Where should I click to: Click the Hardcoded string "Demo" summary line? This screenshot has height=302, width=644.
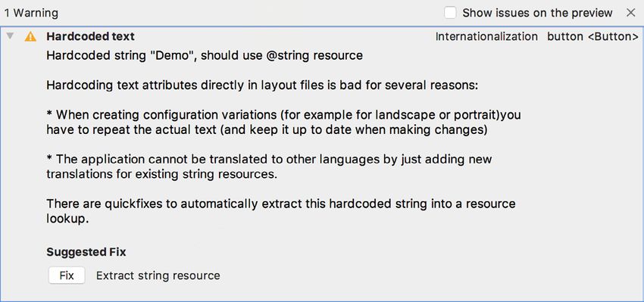205,55
